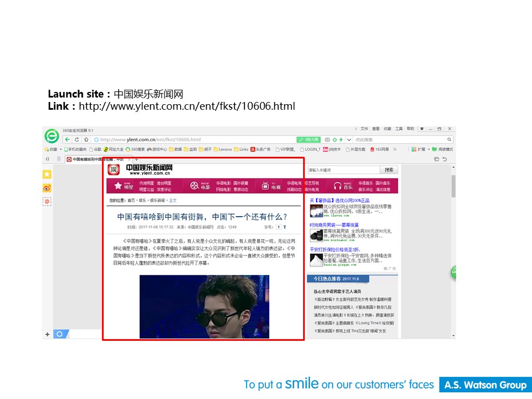Go to browser home page icon
This screenshot has height=399, width=532.
[86, 140]
